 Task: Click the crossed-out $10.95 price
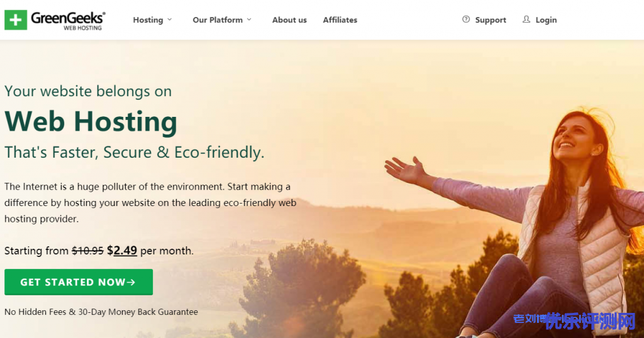click(87, 251)
